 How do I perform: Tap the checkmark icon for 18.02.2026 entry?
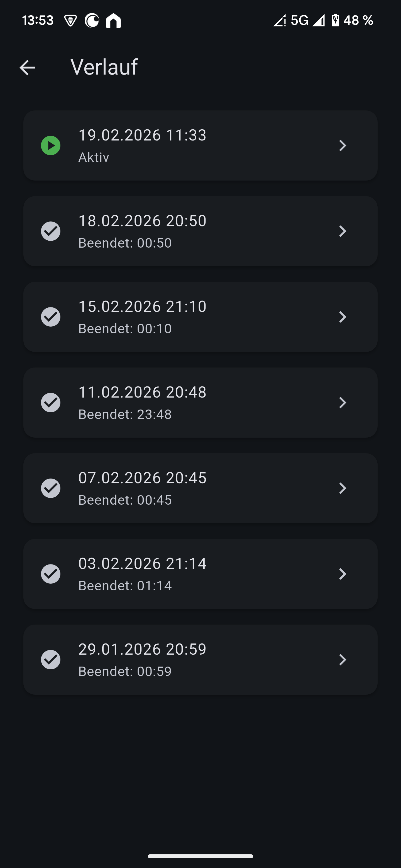(x=51, y=231)
